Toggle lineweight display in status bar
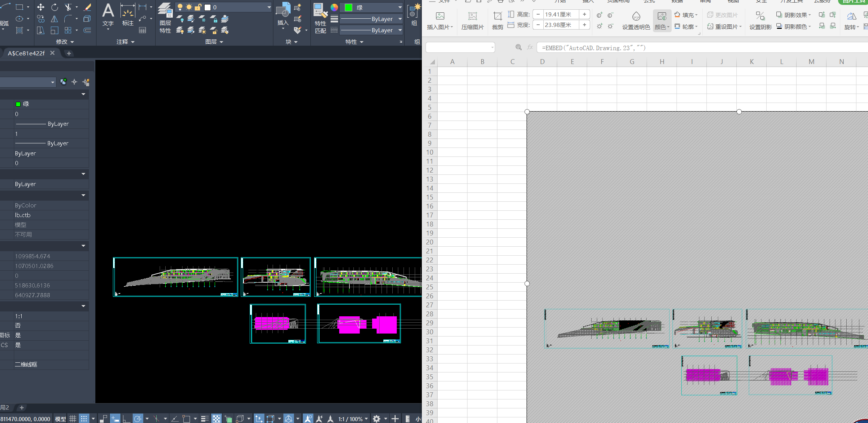Viewport: 868px width, 423px height. (x=205, y=419)
